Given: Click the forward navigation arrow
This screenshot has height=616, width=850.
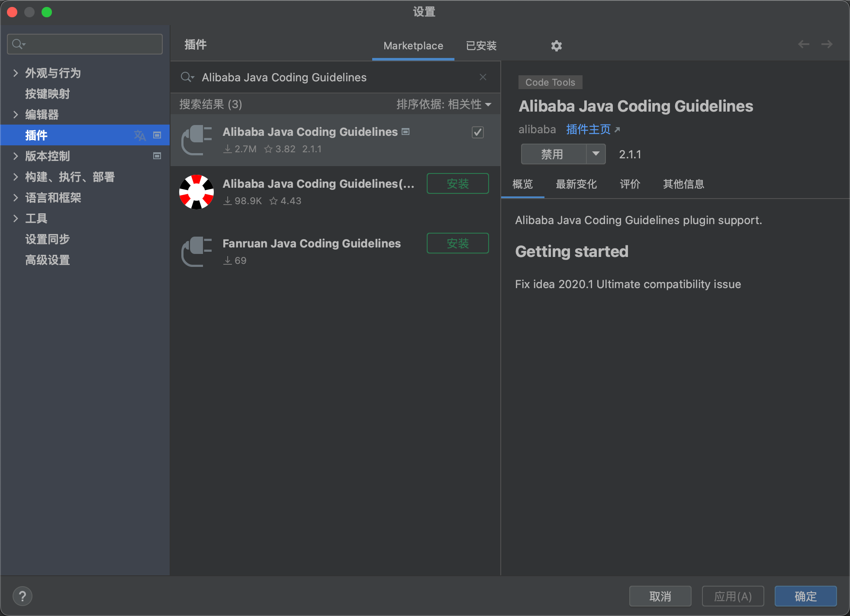Looking at the screenshot, I should click(827, 44).
